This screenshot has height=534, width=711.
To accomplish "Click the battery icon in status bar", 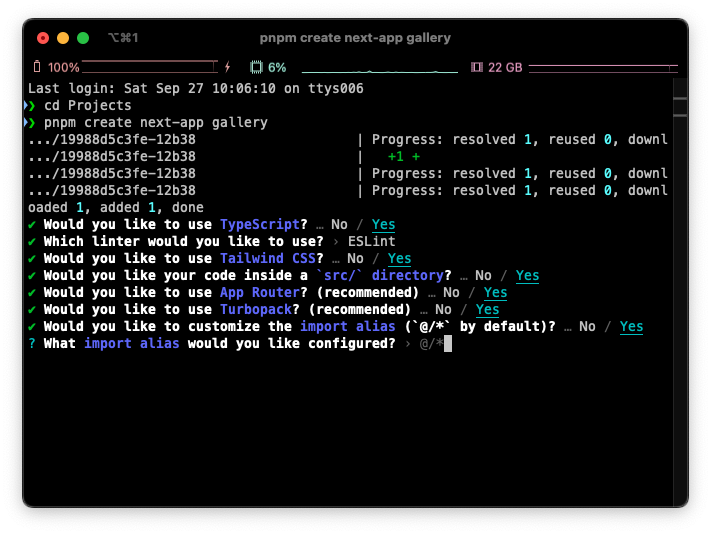I will tap(37, 67).
